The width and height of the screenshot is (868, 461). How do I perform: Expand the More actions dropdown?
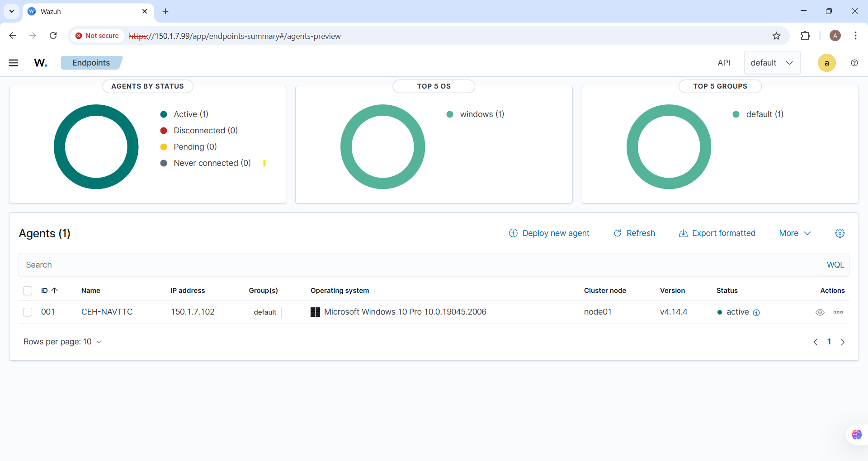click(x=795, y=233)
